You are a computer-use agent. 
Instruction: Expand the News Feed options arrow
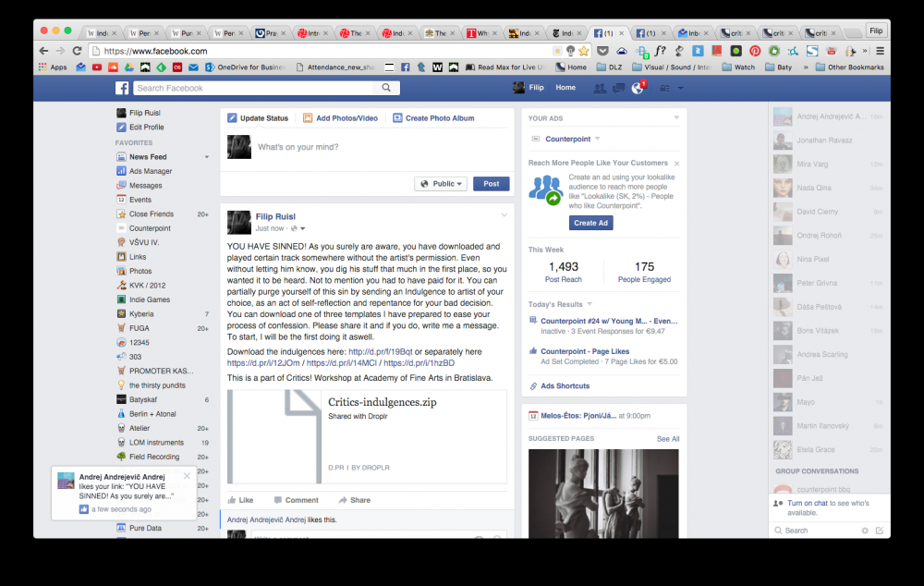tap(207, 157)
